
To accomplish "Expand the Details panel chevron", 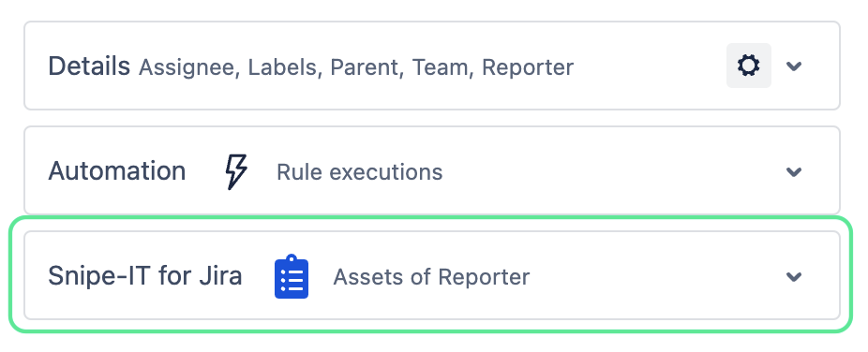I will 794,66.
